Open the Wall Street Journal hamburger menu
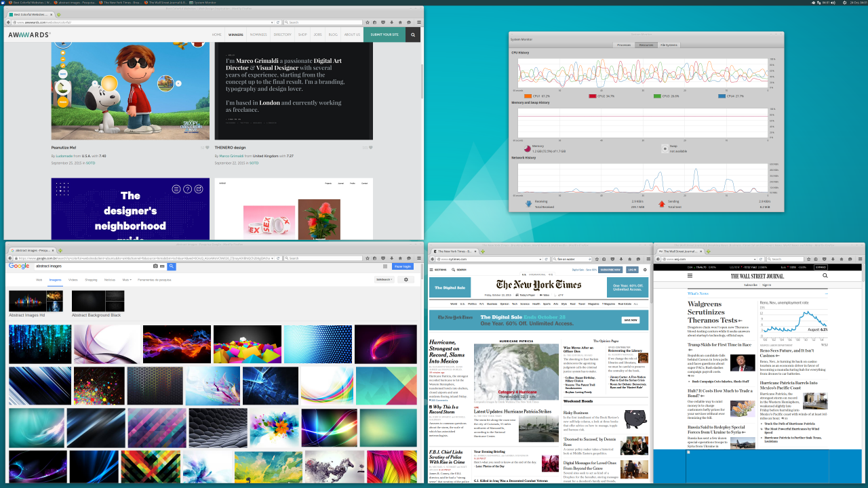 point(690,276)
